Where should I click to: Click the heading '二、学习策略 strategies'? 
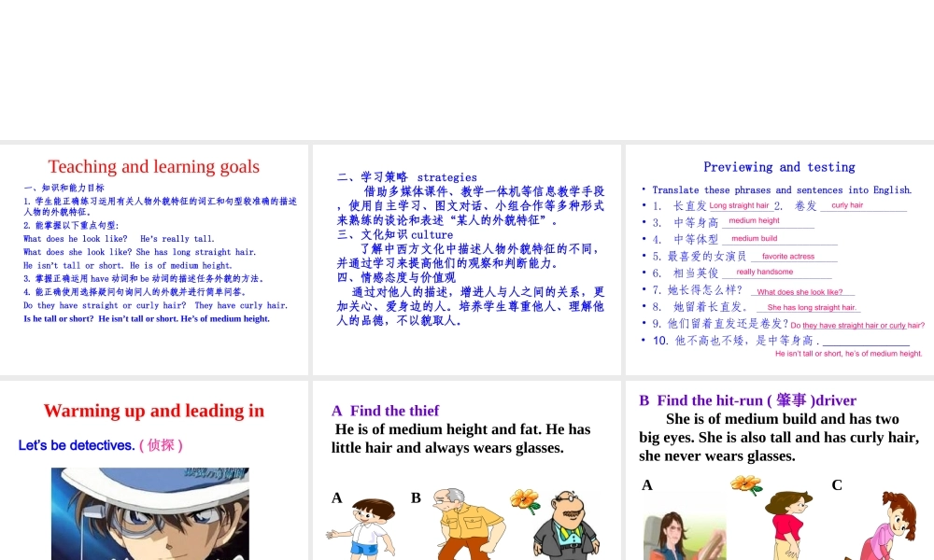pos(407,177)
